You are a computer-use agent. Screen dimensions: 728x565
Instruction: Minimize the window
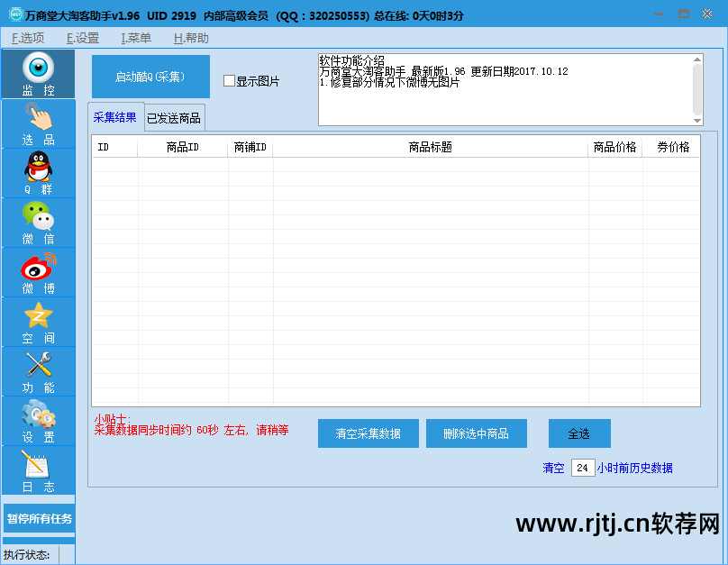coord(659,14)
